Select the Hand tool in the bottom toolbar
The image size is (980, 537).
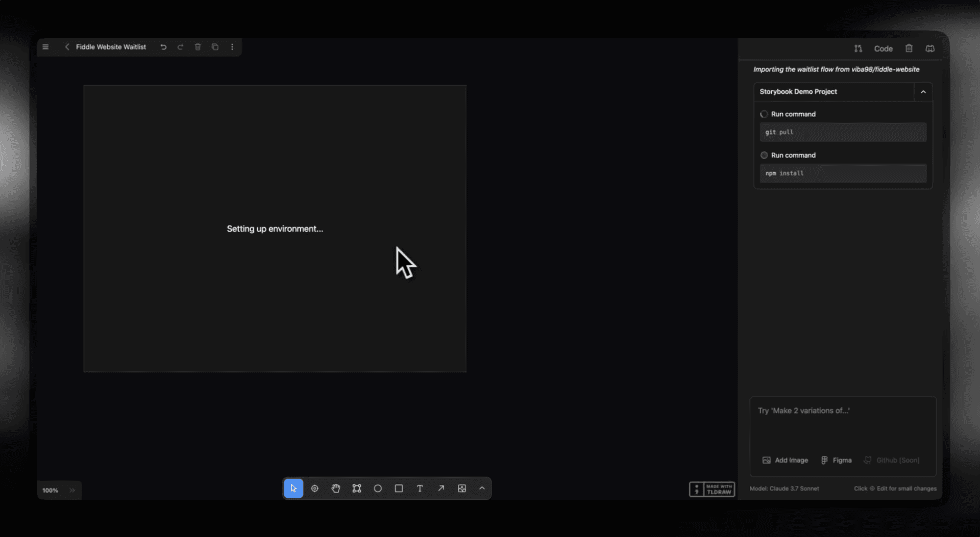[335, 488]
